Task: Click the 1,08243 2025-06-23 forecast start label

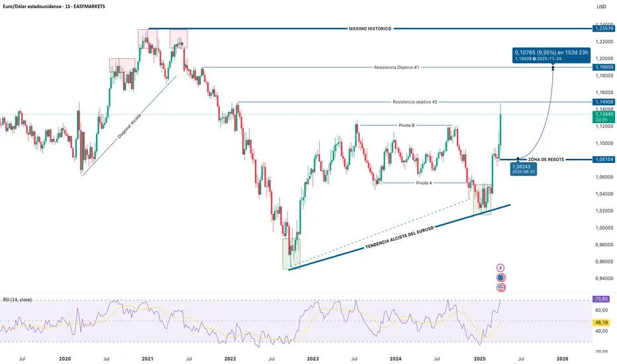Action: coord(524,169)
